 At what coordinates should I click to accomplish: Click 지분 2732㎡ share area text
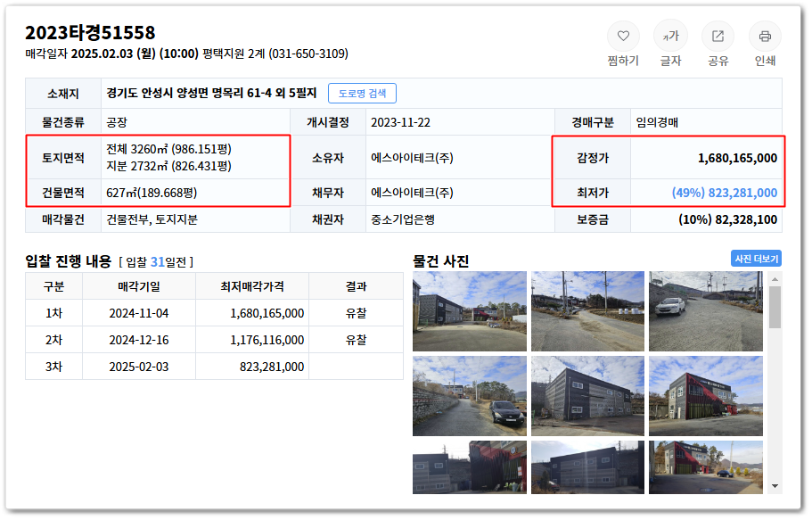[x=168, y=166]
